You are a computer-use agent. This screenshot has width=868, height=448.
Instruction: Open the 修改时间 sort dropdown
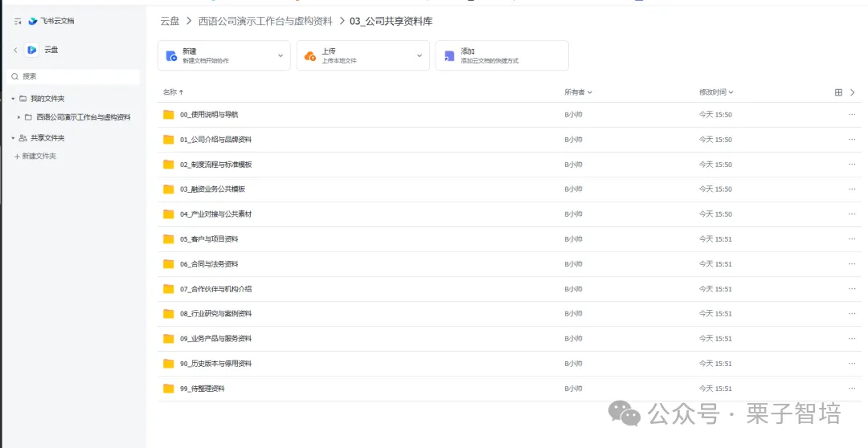click(x=716, y=92)
